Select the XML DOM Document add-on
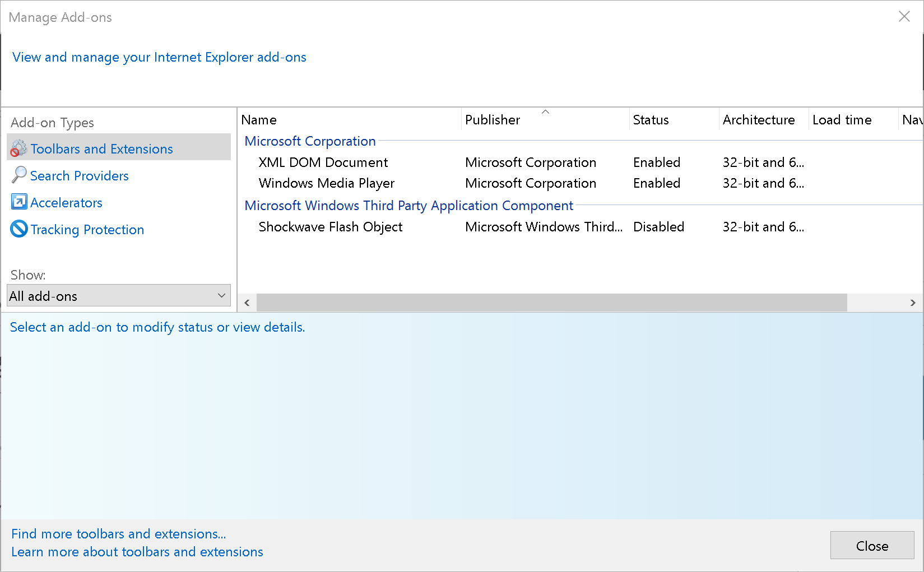 tap(323, 162)
